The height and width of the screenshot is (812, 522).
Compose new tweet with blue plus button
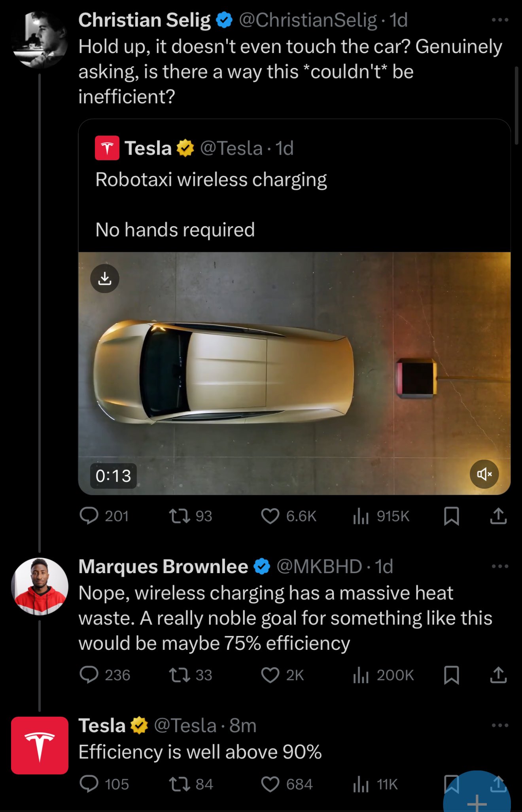477,800
